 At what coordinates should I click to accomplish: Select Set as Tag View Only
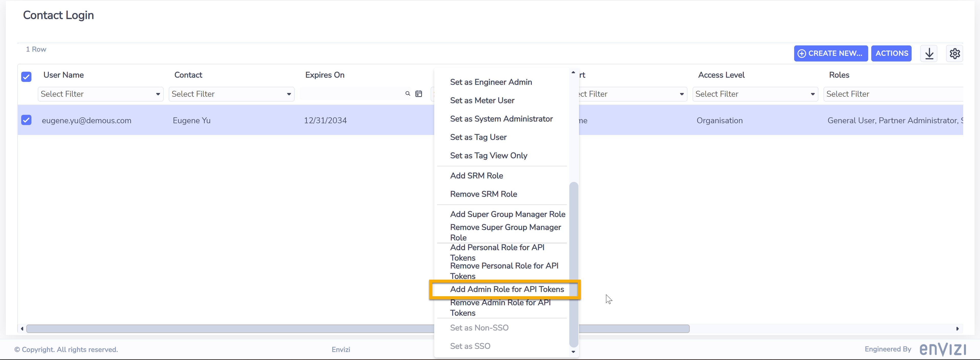(x=489, y=155)
